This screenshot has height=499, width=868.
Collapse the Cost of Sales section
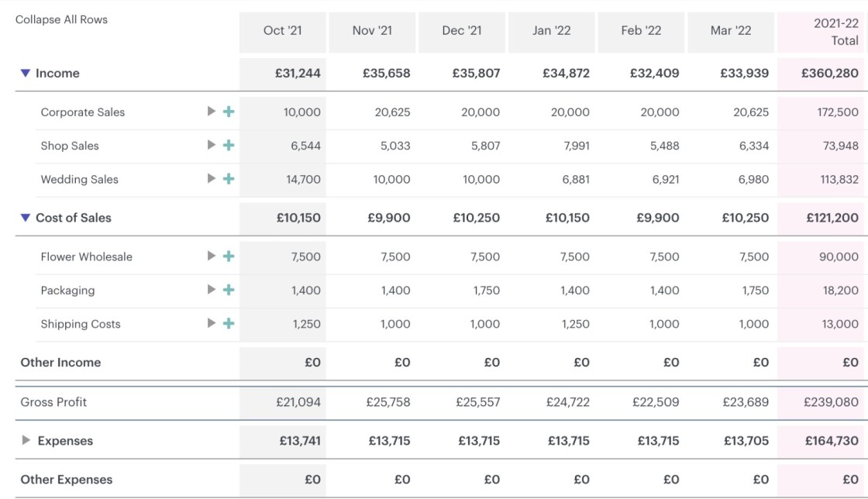point(26,218)
